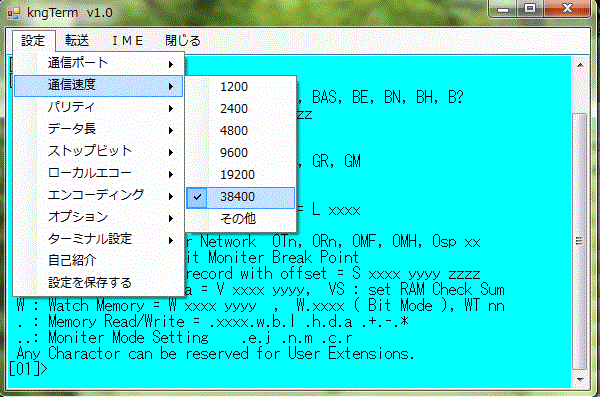Expand the ストップビット submenu
The width and height of the screenshot is (600, 397).
point(98,152)
